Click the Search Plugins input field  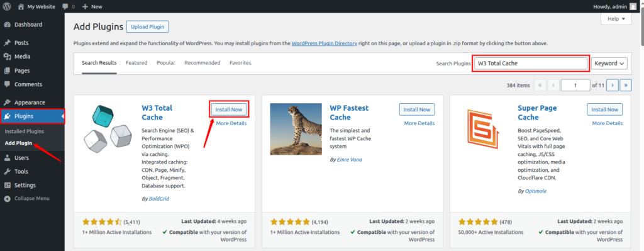531,64
